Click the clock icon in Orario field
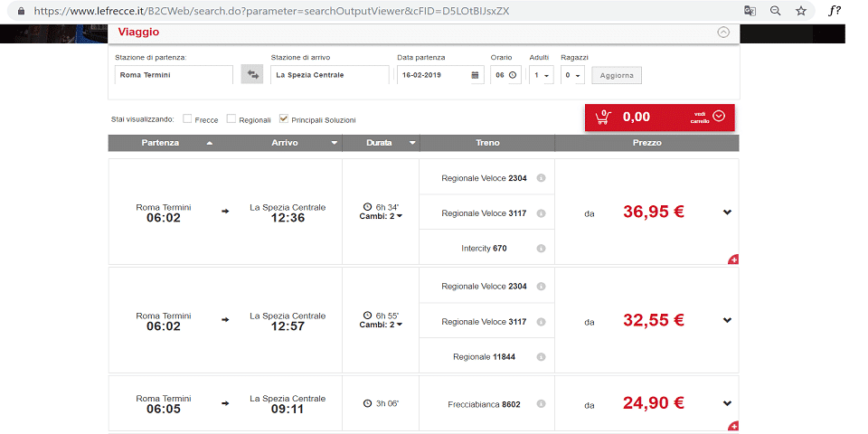This screenshot has width=868, height=434. click(x=513, y=75)
